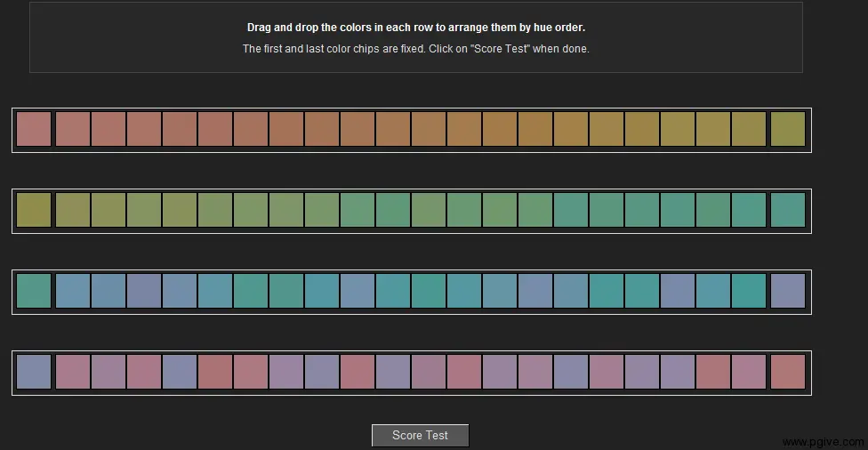The height and width of the screenshot is (450, 868).
Task: Choose the fifteenth chip in the first row
Action: click(x=535, y=129)
